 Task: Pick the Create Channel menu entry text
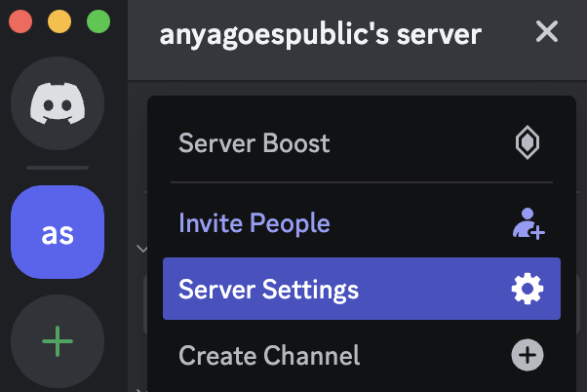pos(268,355)
